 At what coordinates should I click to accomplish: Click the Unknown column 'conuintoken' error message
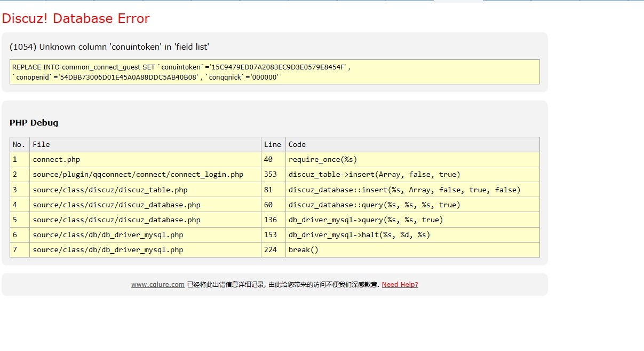tap(109, 47)
